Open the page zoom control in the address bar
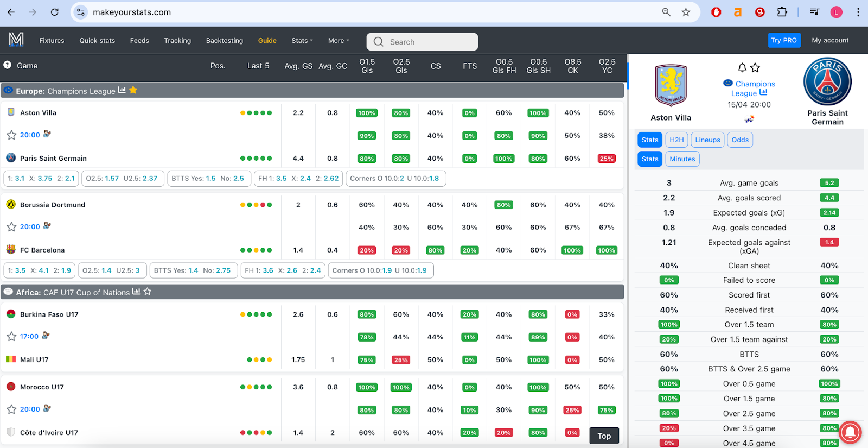Viewport: 868px width, 448px height. [x=666, y=12]
